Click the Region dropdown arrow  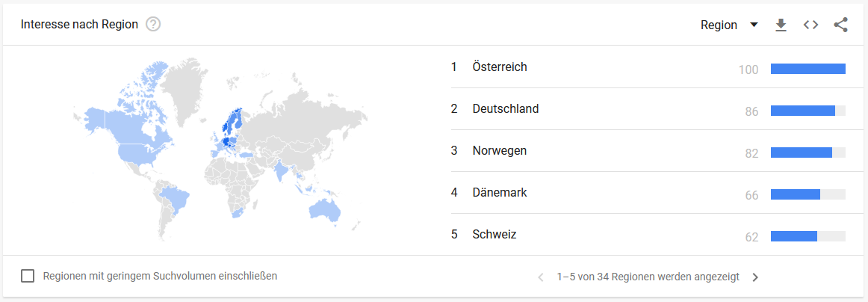(754, 25)
